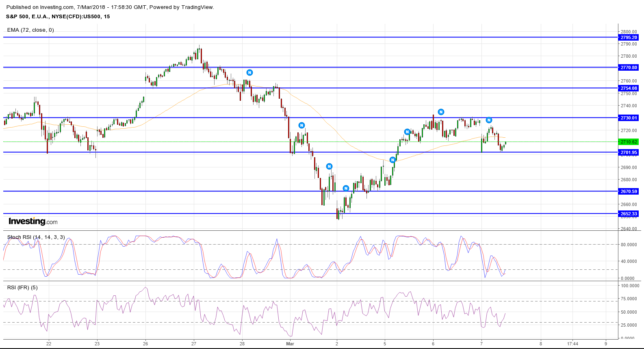Select the 2730.01 price level label
Image resolution: width=644 pixels, height=349 pixels.
click(x=629, y=118)
